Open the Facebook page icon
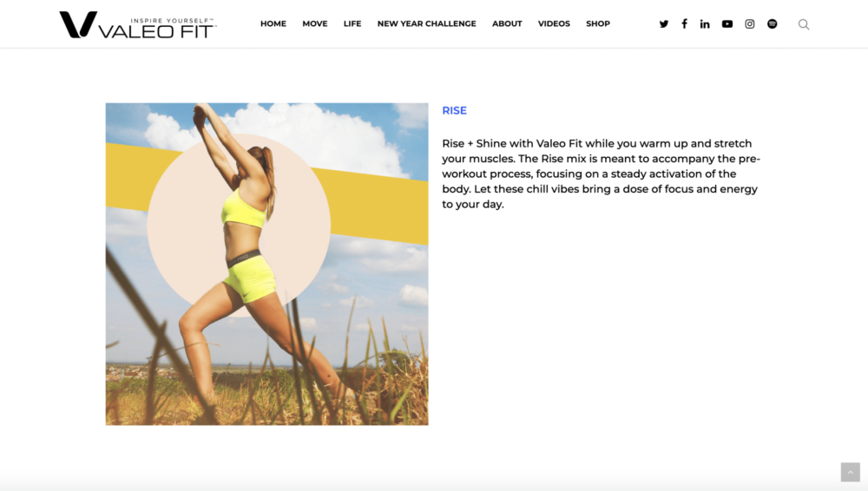Screen dimensions: 868x491 tap(684, 23)
